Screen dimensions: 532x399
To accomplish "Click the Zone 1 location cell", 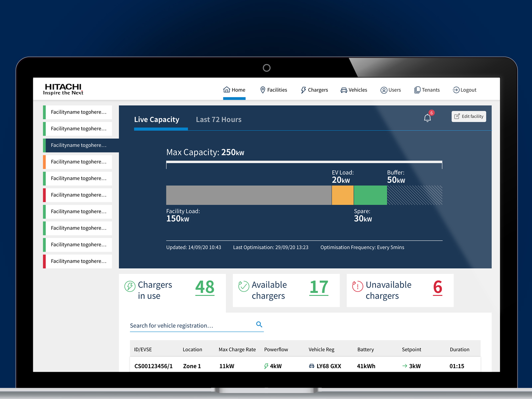I will (192, 366).
